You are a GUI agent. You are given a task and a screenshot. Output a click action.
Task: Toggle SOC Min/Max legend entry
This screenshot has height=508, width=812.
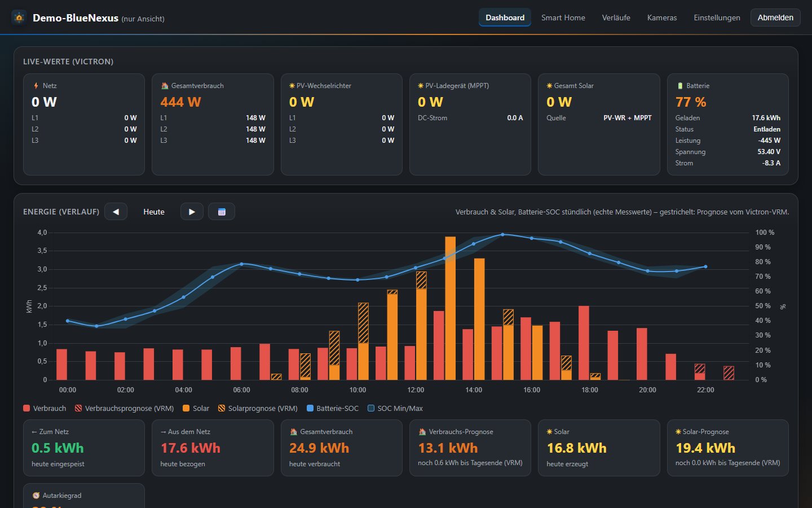(x=395, y=408)
